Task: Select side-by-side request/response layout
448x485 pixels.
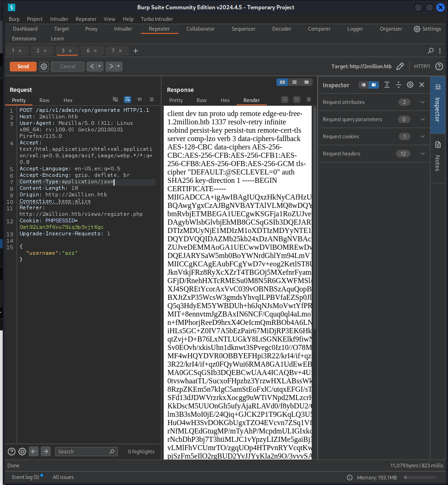Action: click(x=282, y=82)
